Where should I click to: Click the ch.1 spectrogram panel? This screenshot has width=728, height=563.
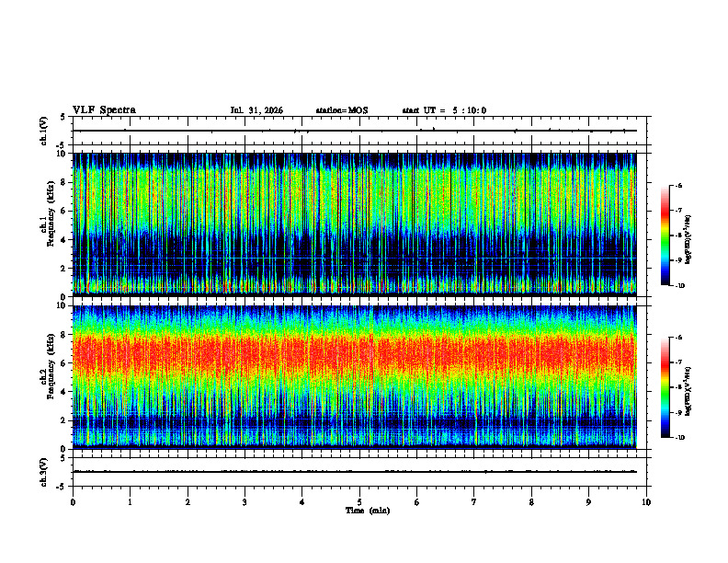(354, 224)
